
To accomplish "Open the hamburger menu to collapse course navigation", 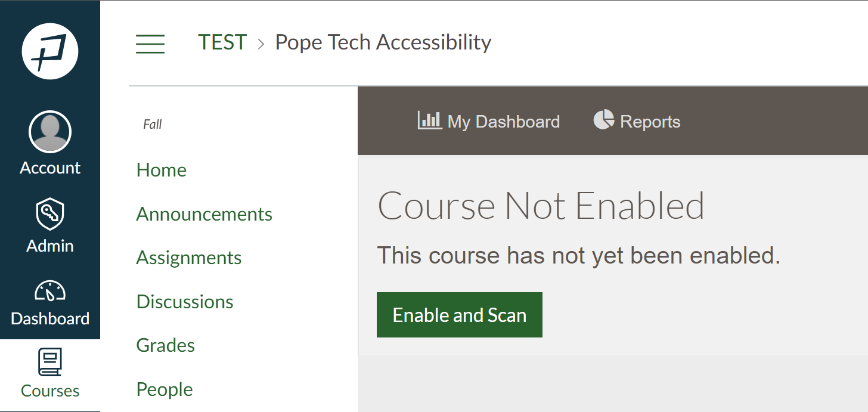I will click(x=150, y=44).
